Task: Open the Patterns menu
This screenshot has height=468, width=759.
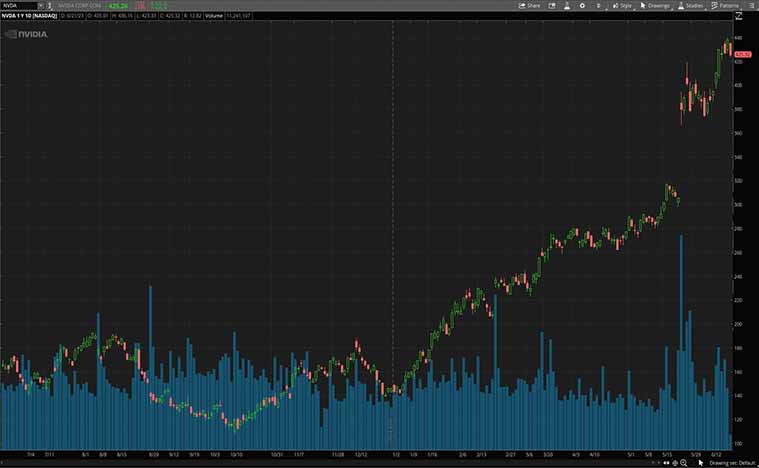Action: [725, 6]
